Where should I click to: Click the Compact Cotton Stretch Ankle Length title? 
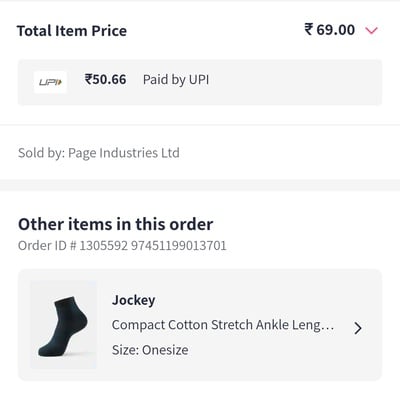pos(223,325)
